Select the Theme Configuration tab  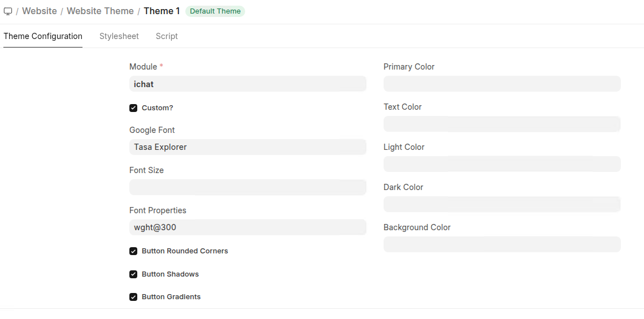pos(43,36)
